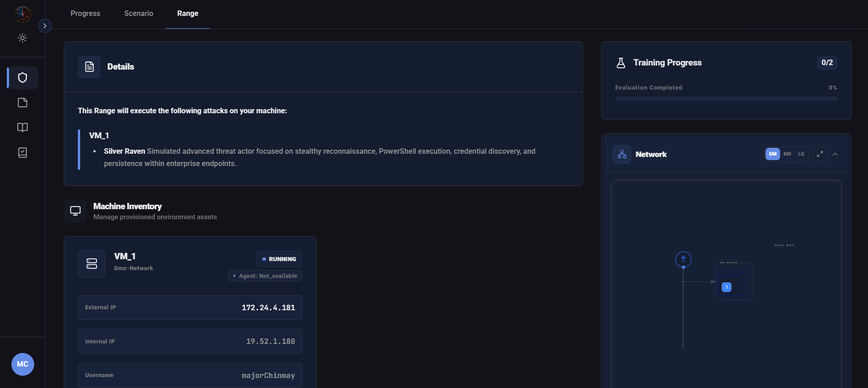Expand the sidebar with the chevron arrow
Screen dimensions: 868x388
click(45, 26)
